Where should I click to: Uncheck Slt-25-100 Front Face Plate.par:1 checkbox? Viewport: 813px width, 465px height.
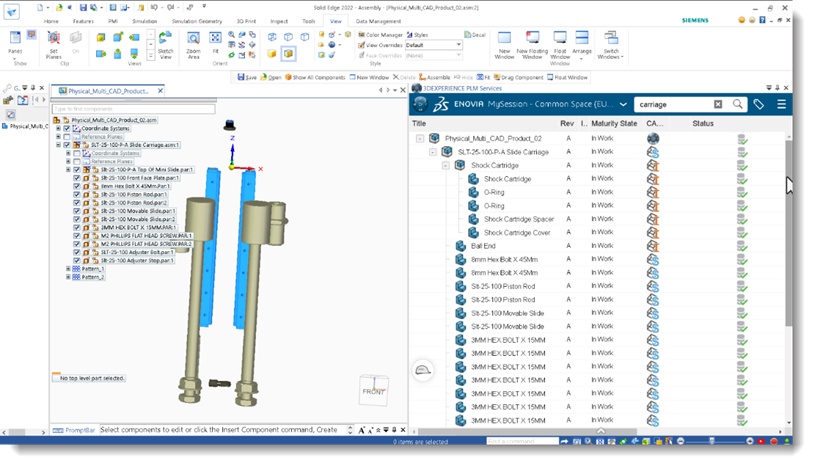coord(77,178)
